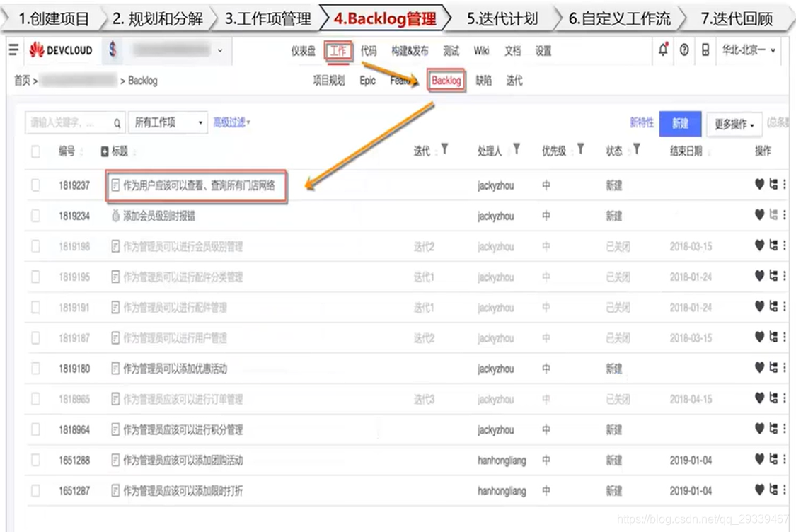Click the mobile device icon in header
Viewport: 796px width, 532px height.
pyautogui.click(x=705, y=50)
